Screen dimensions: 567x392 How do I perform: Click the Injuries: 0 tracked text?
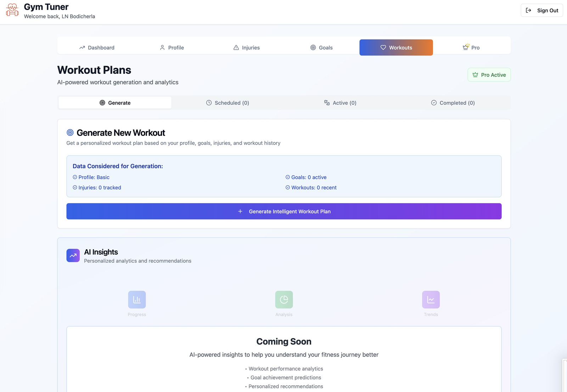100,187
